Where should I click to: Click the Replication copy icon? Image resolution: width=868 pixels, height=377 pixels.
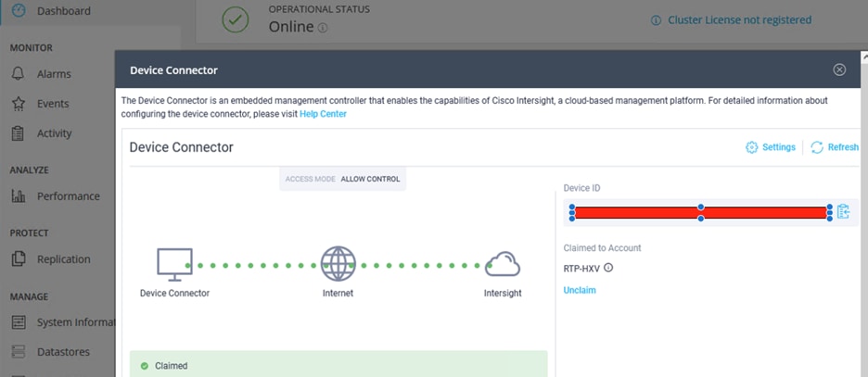pyautogui.click(x=19, y=258)
